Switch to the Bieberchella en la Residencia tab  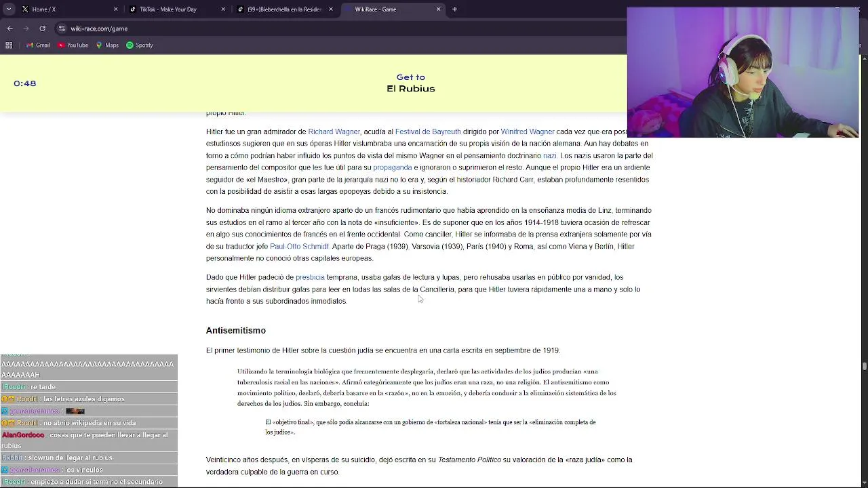pyautogui.click(x=283, y=9)
